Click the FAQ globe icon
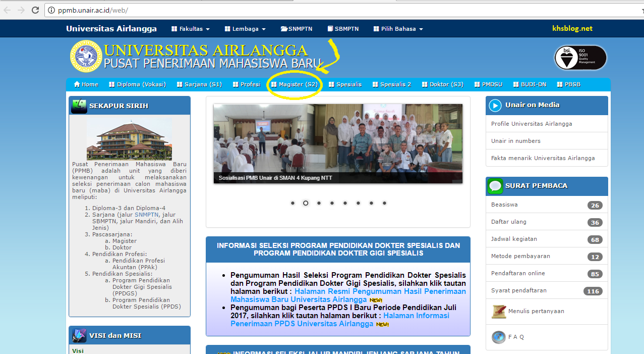This screenshot has height=354, width=644. coord(499,337)
